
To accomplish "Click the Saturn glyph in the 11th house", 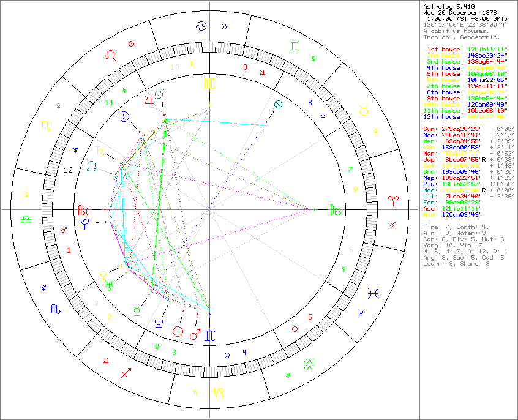I will click(99, 150).
